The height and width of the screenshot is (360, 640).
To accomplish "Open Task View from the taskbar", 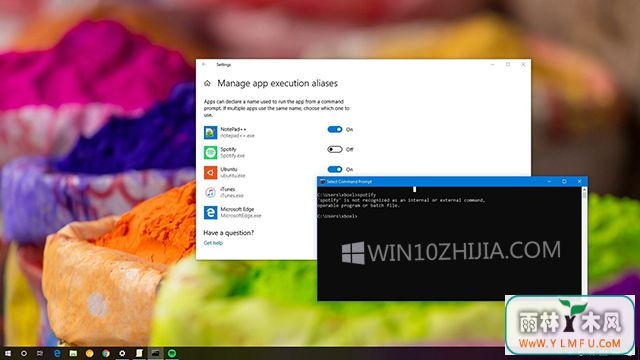I will [x=40, y=353].
